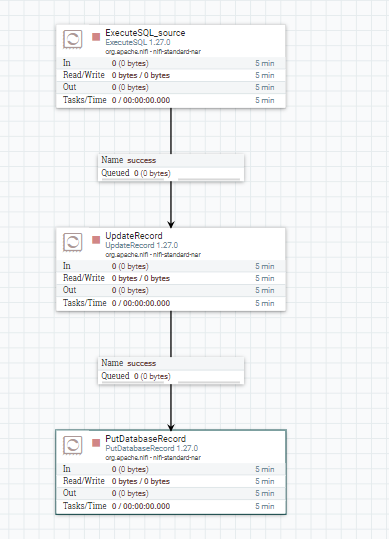Click the nifi-standard-nar bundle text under UpdateRecord
Viewport: 389px width, 539px height.
(153, 255)
